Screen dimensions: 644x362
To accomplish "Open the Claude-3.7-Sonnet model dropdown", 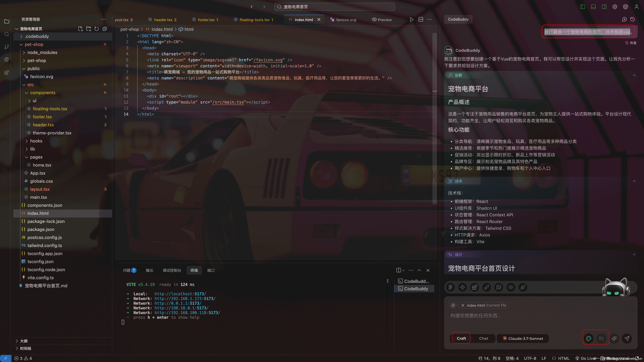I will [523, 339].
